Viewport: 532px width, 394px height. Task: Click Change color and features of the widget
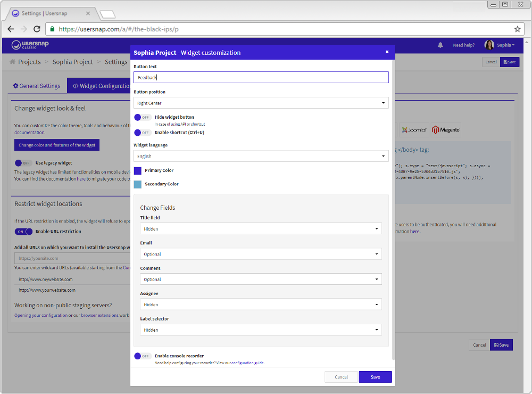click(57, 145)
